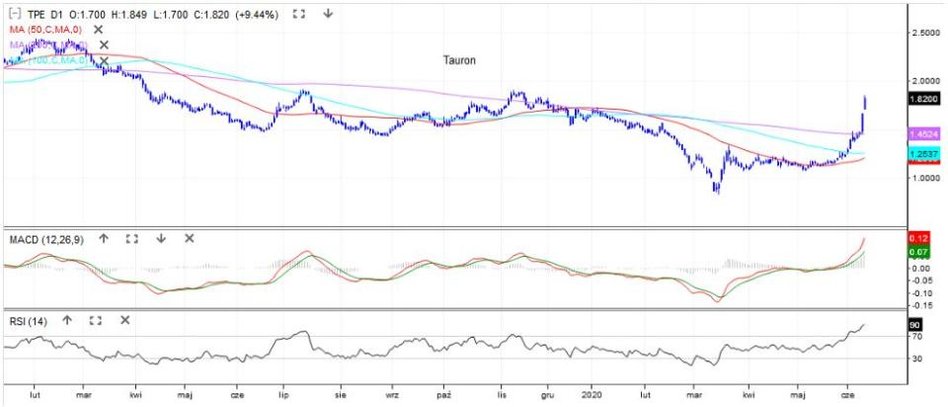This screenshot has height=407, width=948.
Task: Move the MACD pane up
Action: point(103,239)
